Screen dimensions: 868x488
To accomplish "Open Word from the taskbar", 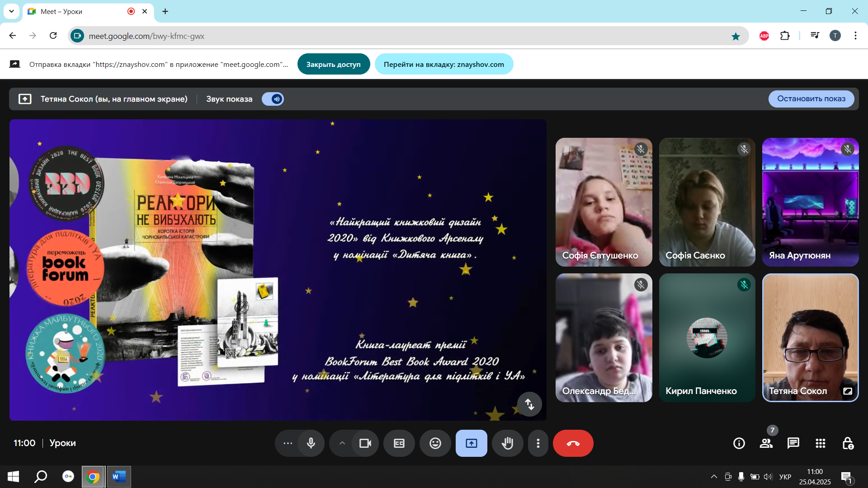I will (119, 477).
